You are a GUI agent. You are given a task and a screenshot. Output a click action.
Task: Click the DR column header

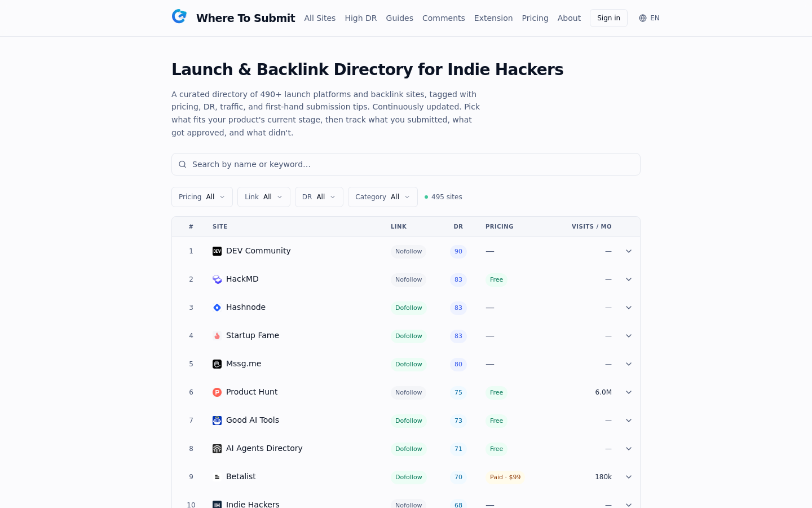pos(458,226)
